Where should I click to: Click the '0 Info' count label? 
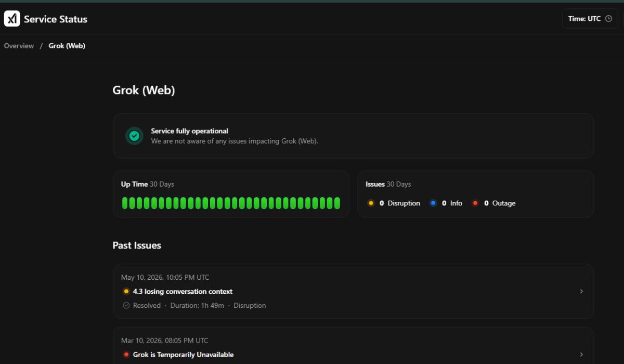452,203
